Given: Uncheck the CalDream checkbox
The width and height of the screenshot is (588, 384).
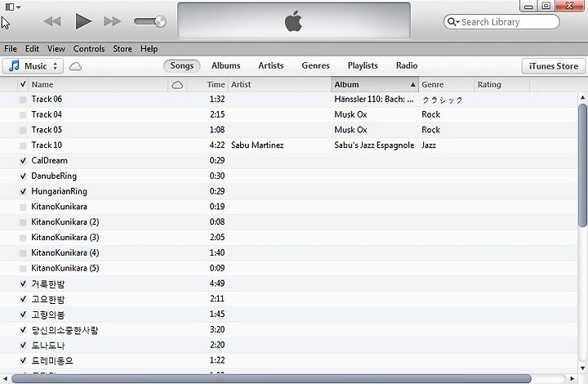Looking at the screenshot, I should tap(23, 161).
